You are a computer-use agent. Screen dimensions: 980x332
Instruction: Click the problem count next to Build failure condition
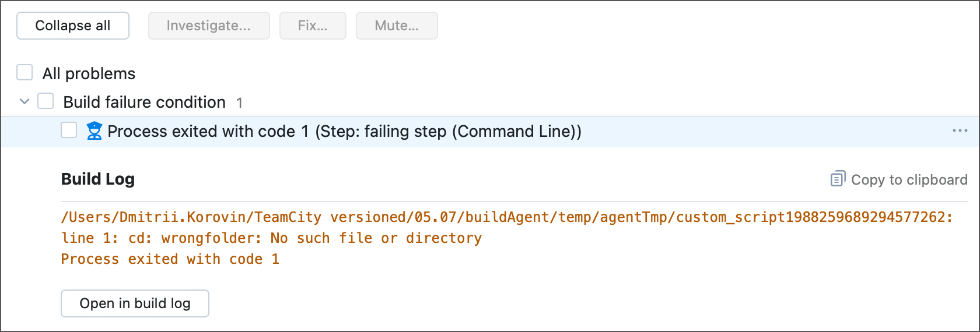(x=239, y=103)
